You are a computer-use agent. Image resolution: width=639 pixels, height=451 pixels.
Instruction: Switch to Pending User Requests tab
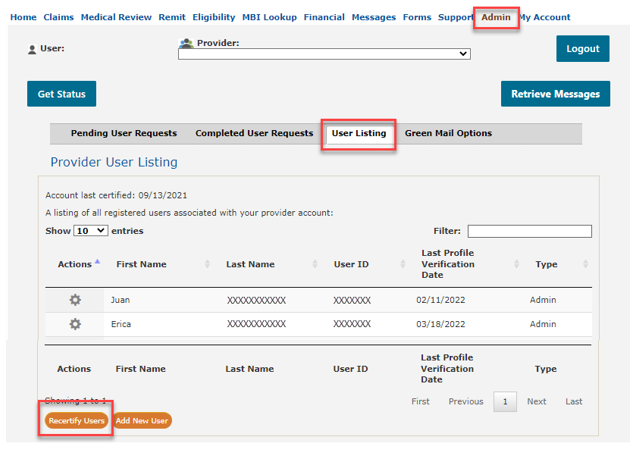124,133
